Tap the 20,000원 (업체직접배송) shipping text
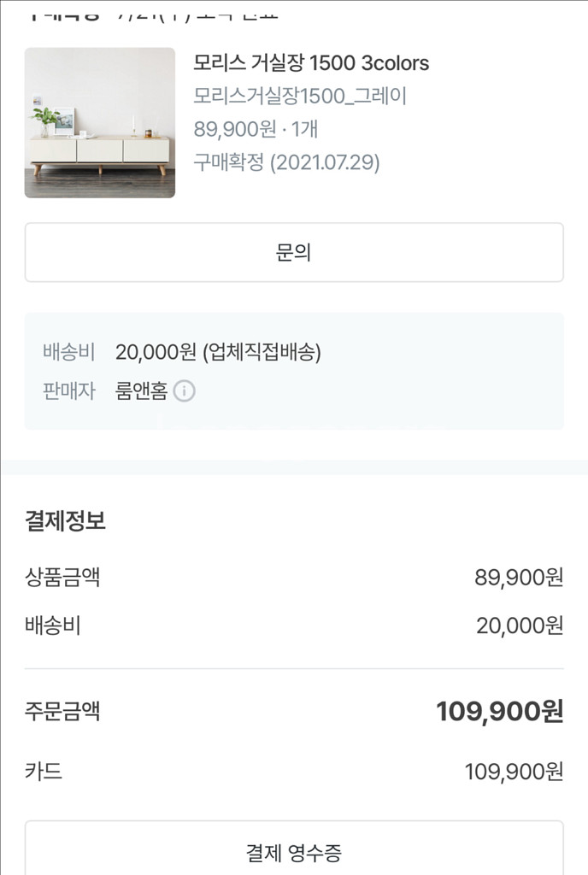Viewport: 588px width, 875px height. (x=218, y=352)
